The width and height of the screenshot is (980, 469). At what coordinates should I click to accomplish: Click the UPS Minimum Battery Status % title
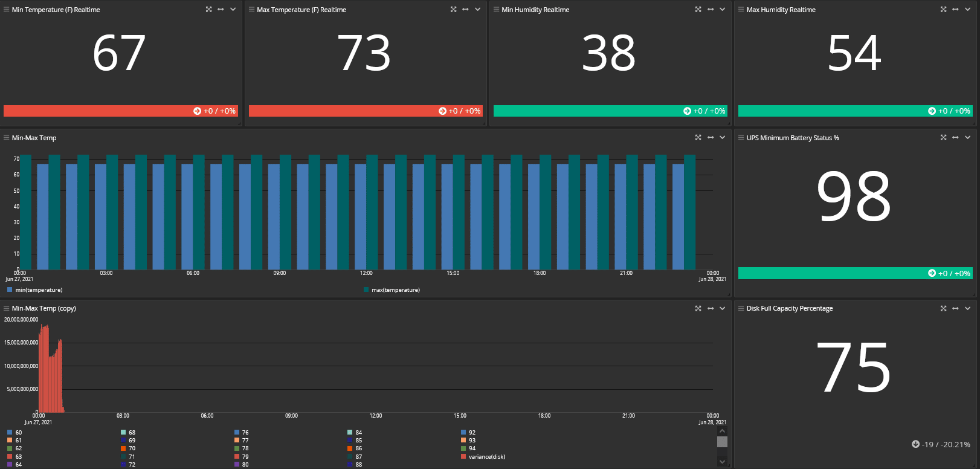(x=792, y=138)
